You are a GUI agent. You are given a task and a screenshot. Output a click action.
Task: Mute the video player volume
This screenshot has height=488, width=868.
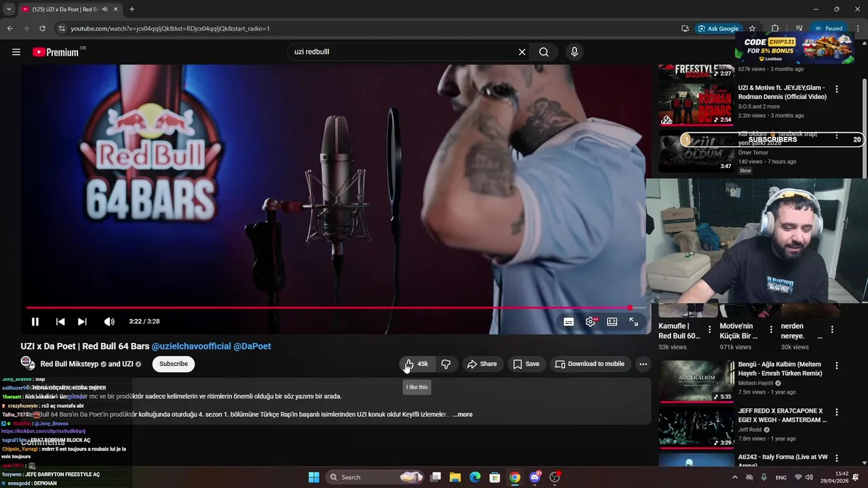tap(109, 322)
